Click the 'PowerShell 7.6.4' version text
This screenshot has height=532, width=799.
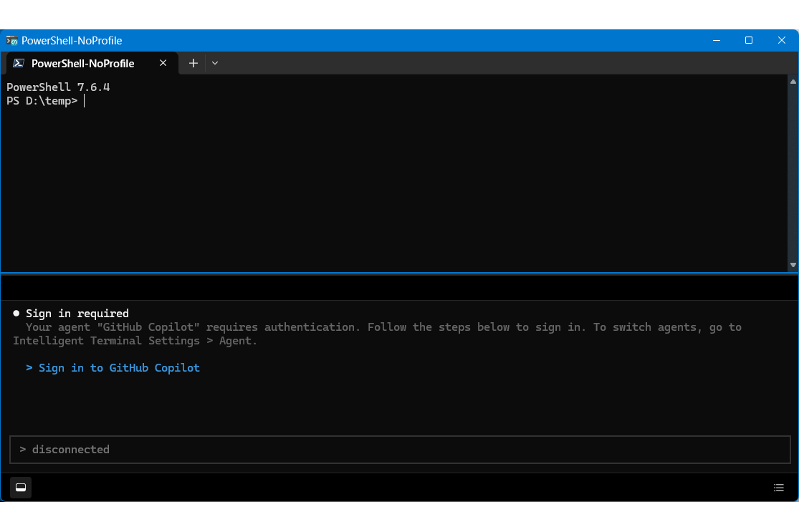[58, 87]
